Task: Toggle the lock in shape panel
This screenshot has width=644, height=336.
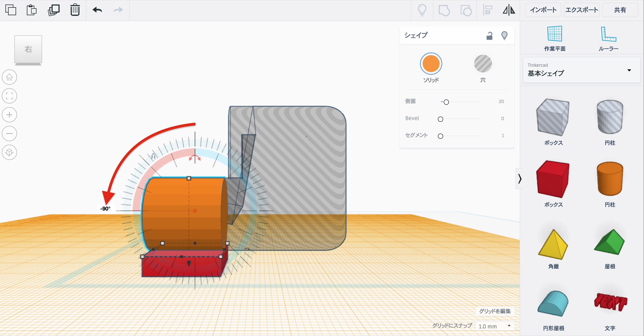Action: (x=489, y=36)
